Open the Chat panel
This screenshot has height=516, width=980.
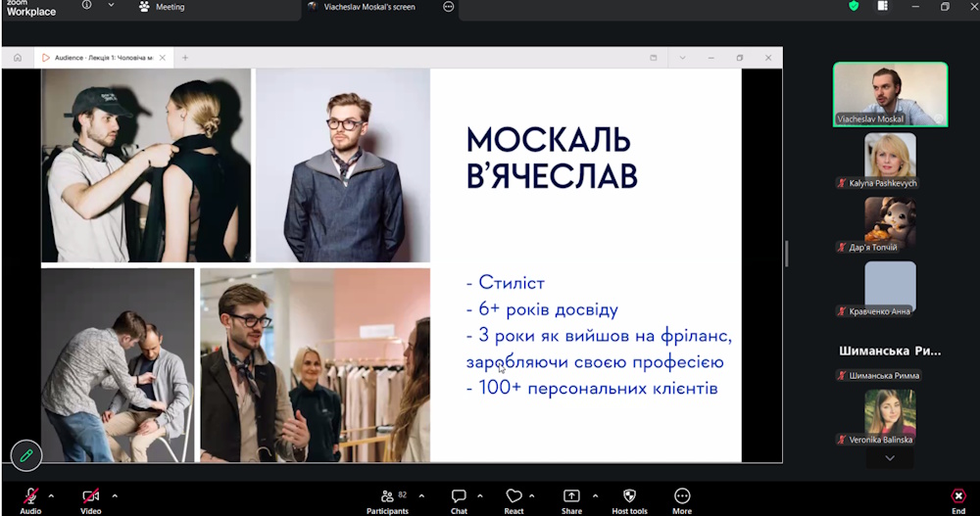(x=459, y=496)
